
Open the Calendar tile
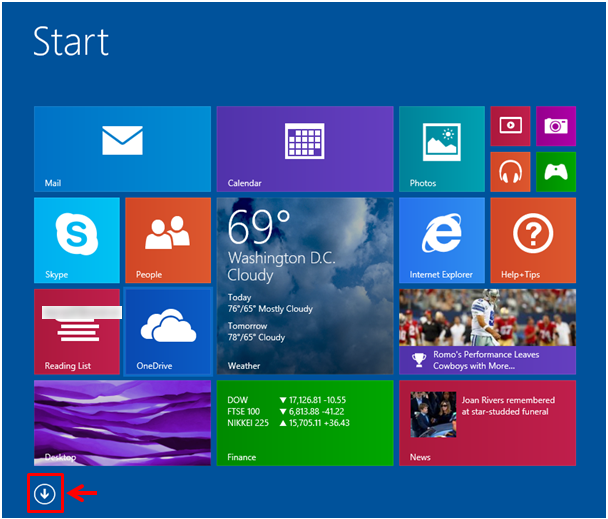pos(305,149)
